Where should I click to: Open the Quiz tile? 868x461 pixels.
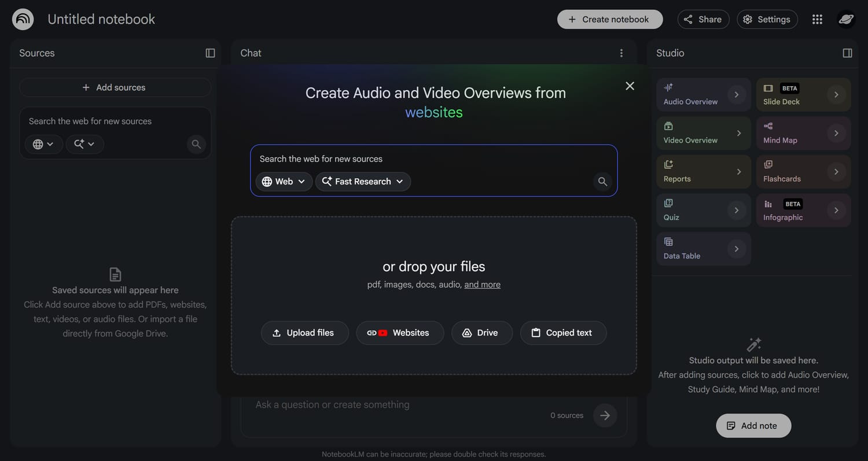(x=704, y=210)
